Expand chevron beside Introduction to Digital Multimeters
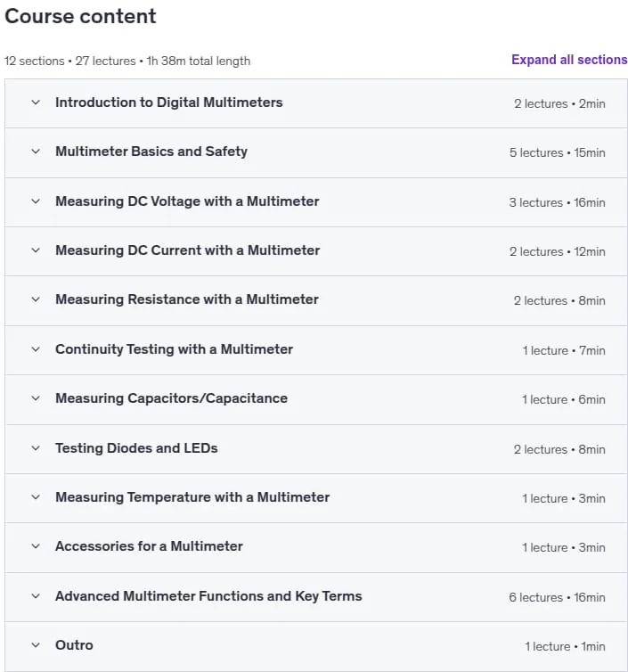 click(36, 102)
